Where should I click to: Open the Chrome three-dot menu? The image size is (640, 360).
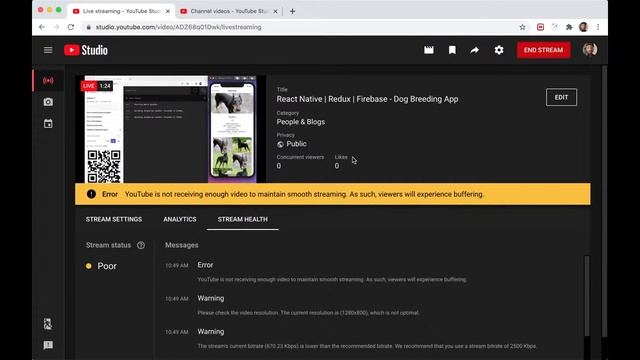(598, 27)
